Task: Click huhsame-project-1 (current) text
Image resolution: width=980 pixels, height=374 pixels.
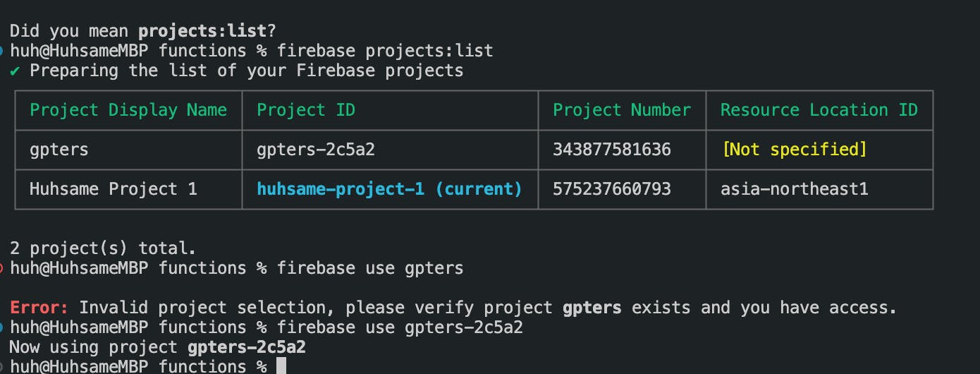Action: tap(389, 189)
